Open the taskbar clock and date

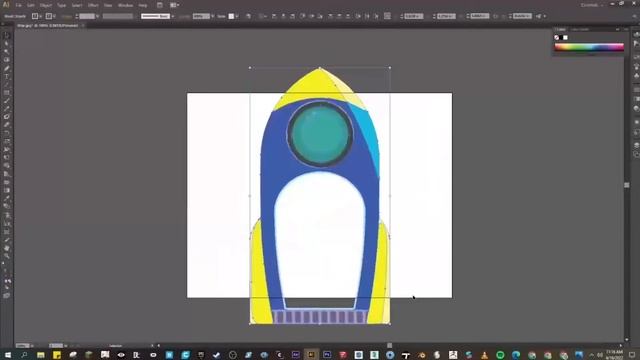(x=614, y=355)
